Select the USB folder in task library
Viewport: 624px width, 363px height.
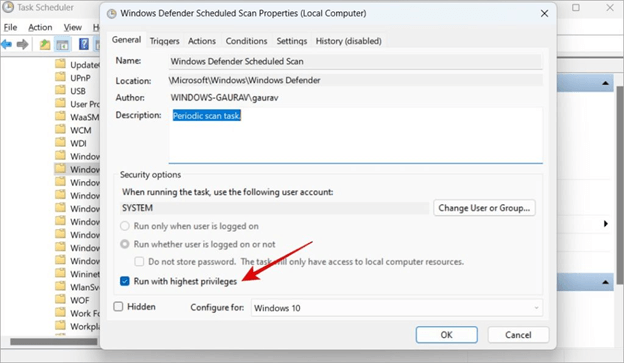(x=78, y=91)
